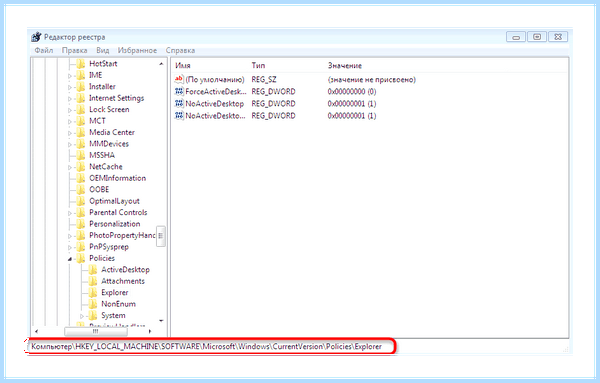Click the tree scroll down arrow
This screenshot has width=600, height=383.
pyautogui.click(x=161, y=321)
